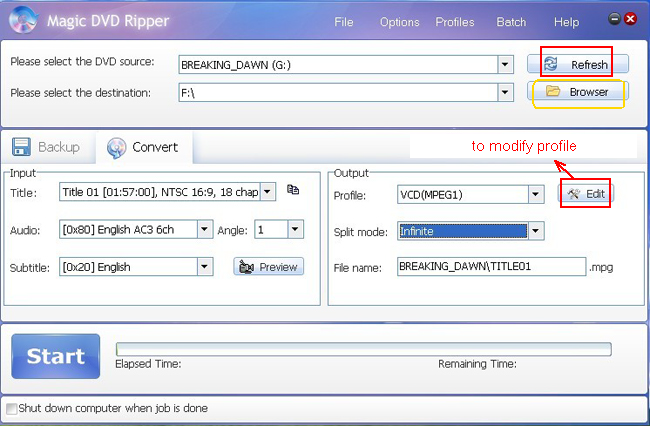Open the Title selection dropdown
The height and width of the screenshot is (426, 650).
coord(268,192)
